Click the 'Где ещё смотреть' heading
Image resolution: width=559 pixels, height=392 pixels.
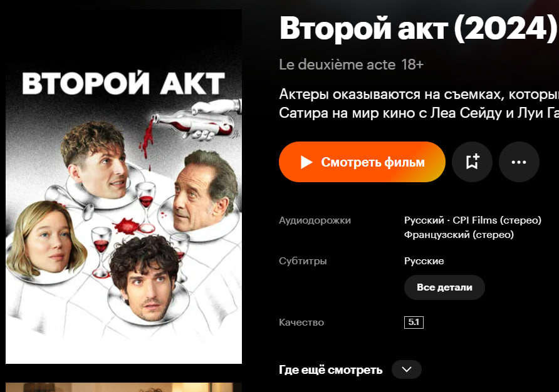(x=330, y=370)
